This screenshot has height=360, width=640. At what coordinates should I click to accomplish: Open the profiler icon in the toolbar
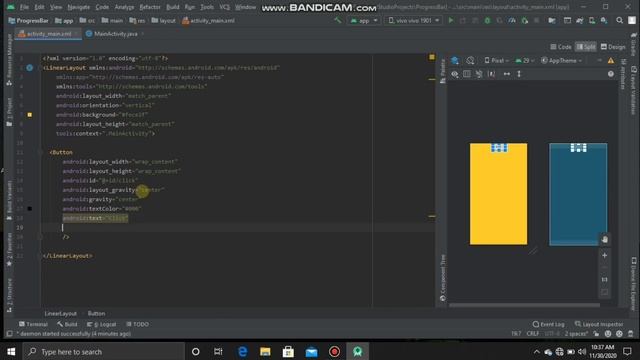(x=512, y=20)
